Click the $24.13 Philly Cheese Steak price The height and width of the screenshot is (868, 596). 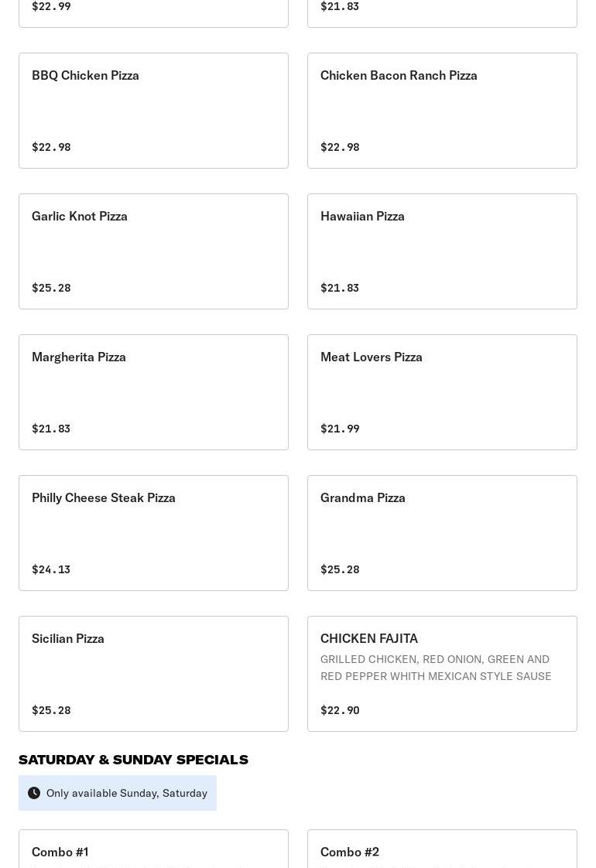[51, 569]
